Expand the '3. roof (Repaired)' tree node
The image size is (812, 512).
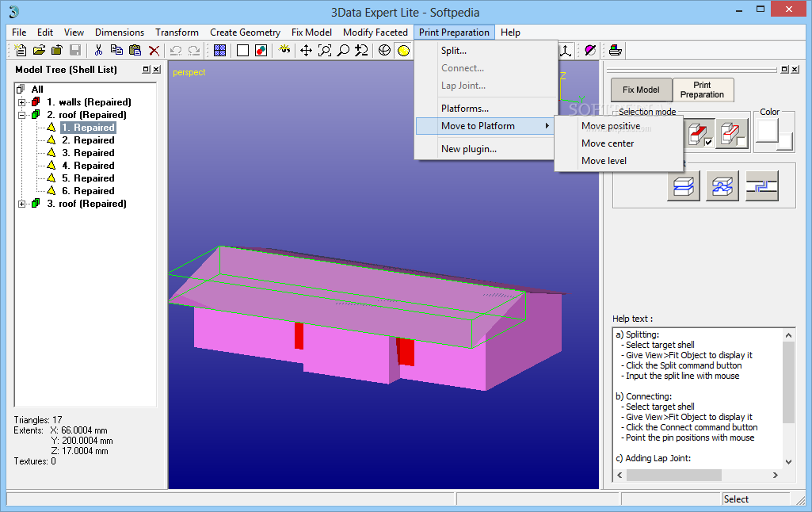pos(21,204)
